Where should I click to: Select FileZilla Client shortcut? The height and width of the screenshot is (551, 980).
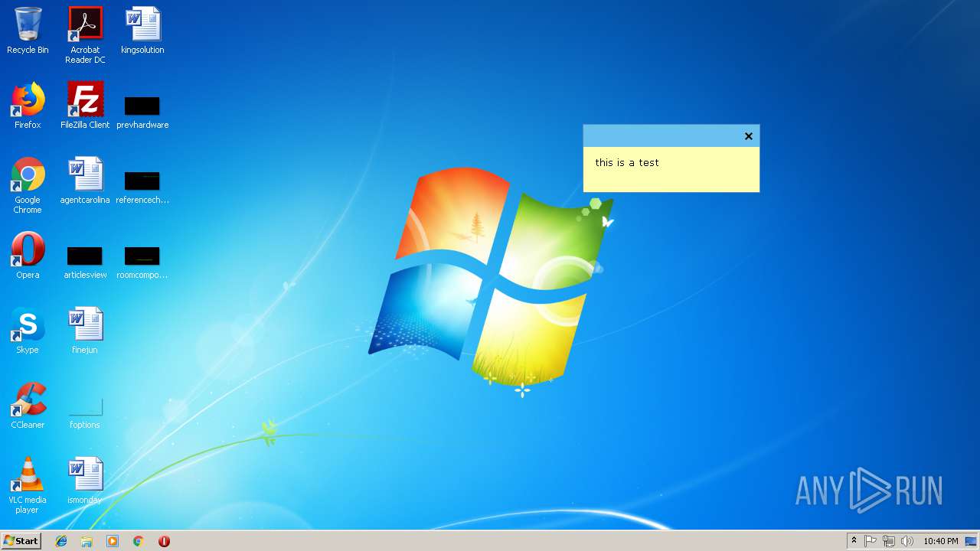coord(85,106)
